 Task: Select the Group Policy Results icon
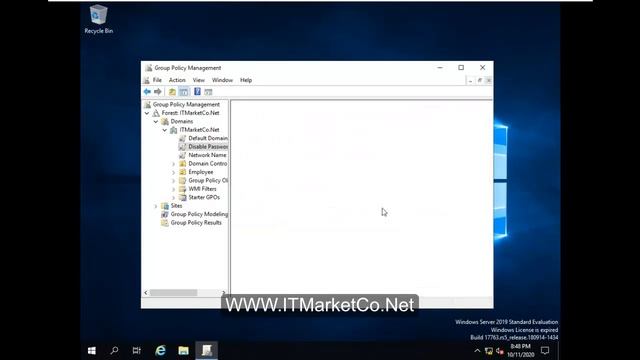[x=165, y=223]
